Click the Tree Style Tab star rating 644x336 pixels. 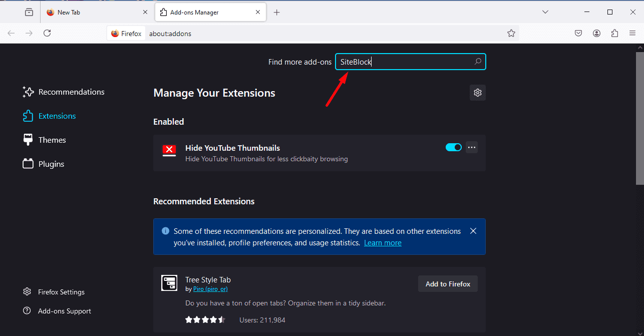click(205, 319)
